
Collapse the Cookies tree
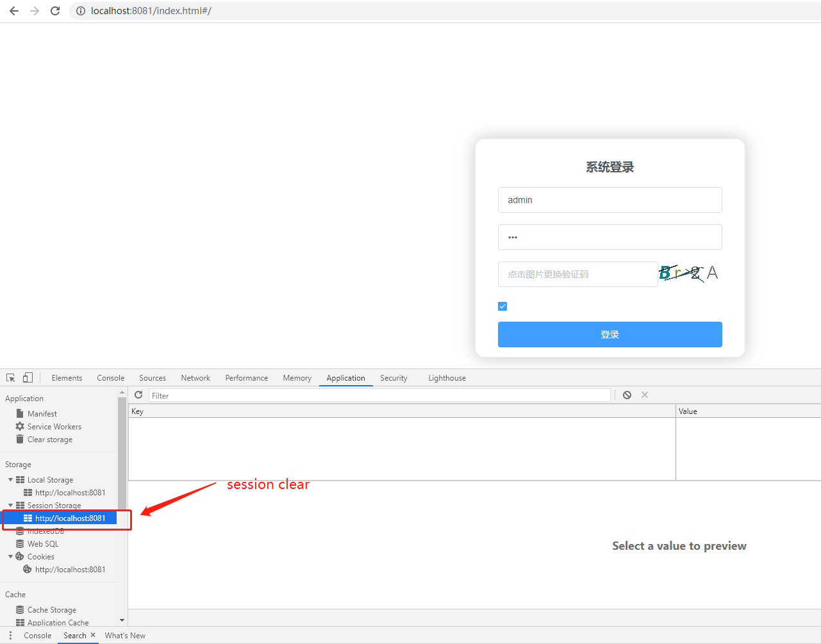point(10,556)
